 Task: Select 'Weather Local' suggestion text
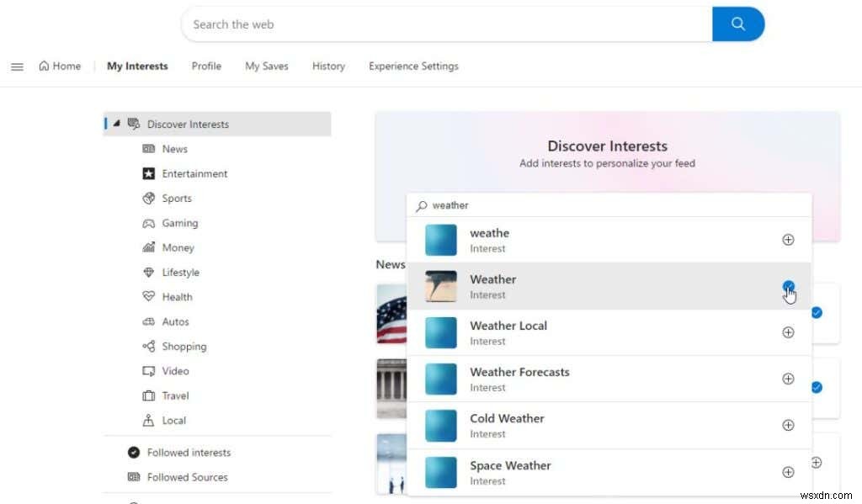coord(508,326)
